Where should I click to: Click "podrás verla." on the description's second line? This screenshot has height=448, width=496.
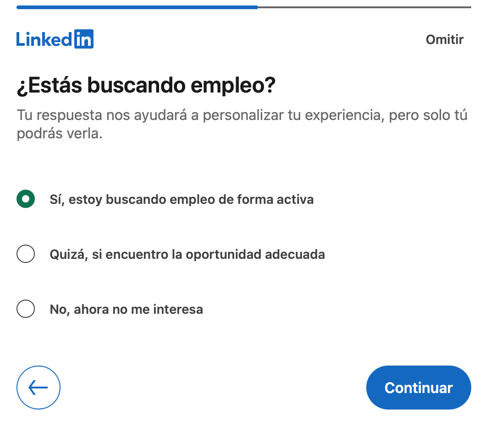coord(59,134)
